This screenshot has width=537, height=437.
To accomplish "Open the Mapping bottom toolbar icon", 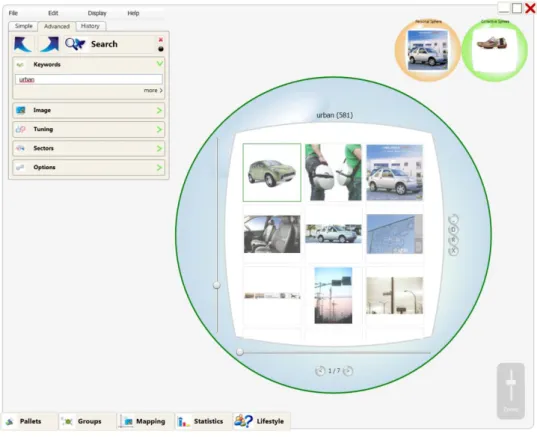I will click(x=127, y=422).
